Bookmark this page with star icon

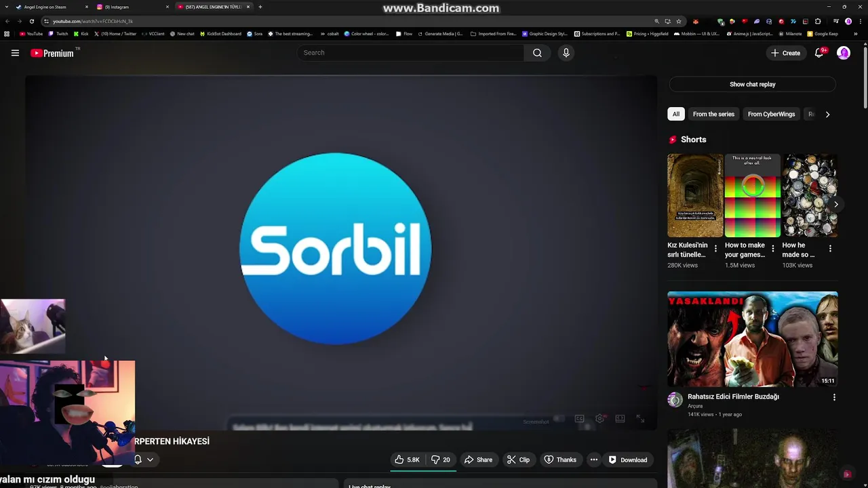click(679, 21)
